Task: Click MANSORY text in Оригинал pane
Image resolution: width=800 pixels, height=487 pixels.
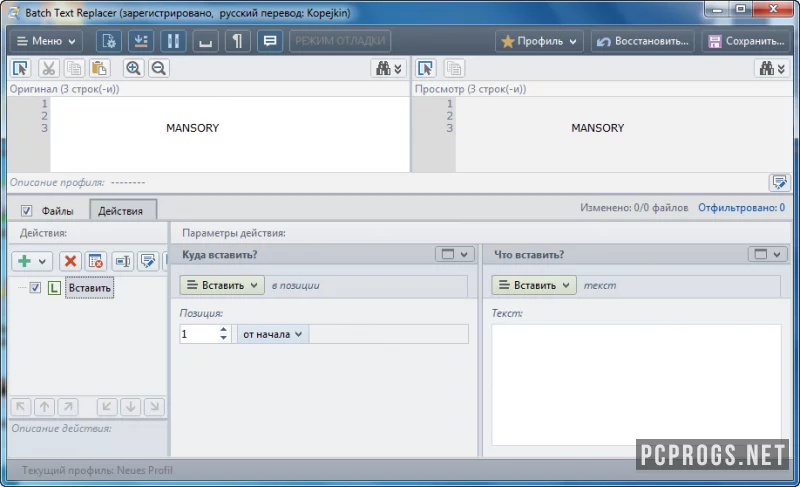Action: point(192,128)
